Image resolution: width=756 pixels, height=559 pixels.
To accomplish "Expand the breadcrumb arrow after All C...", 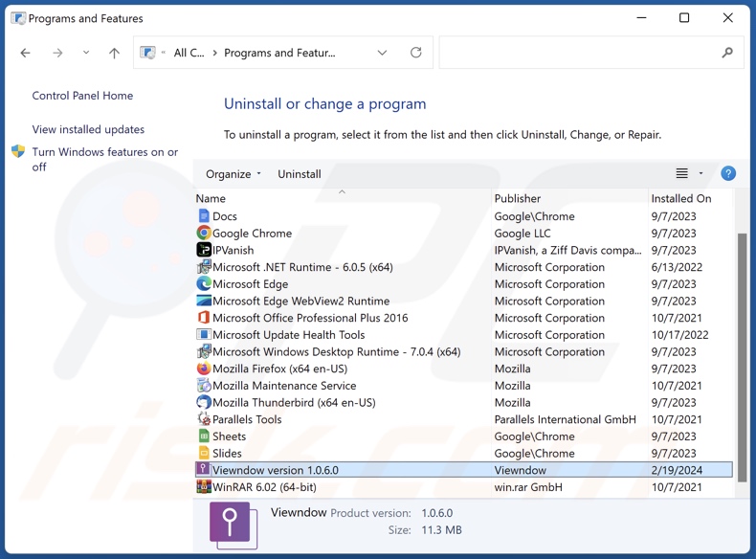I will (x=214, y=53).
